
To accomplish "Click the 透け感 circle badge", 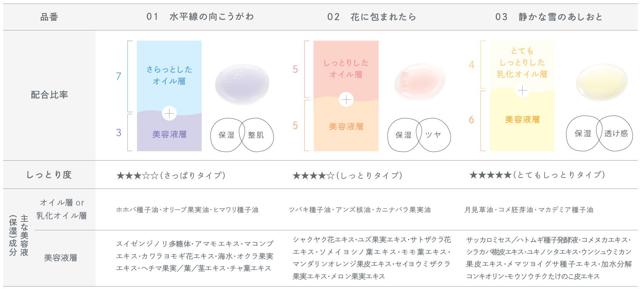I will (x=616, y=133).
